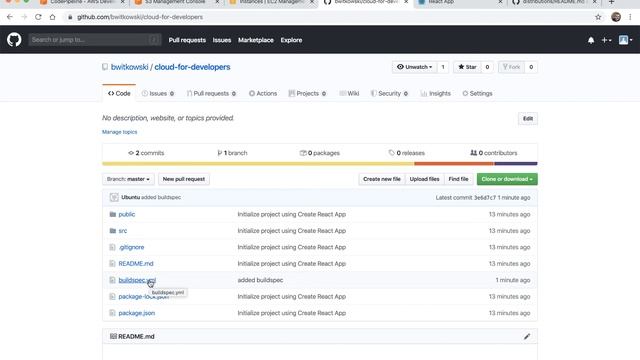View 0 releases link
Viewport: 640px width, 360px height.
(x=407, y=153)
